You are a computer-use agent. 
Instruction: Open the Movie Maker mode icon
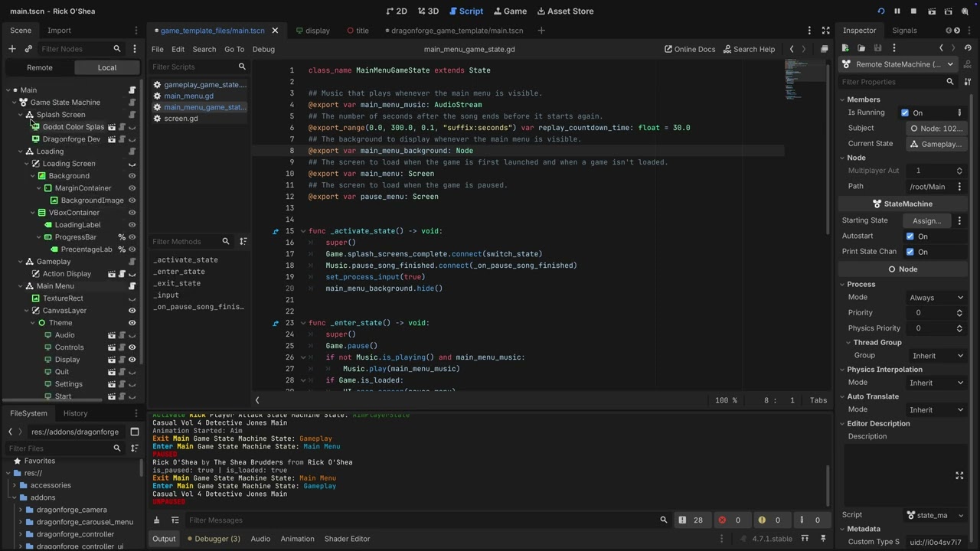[965, 11]
